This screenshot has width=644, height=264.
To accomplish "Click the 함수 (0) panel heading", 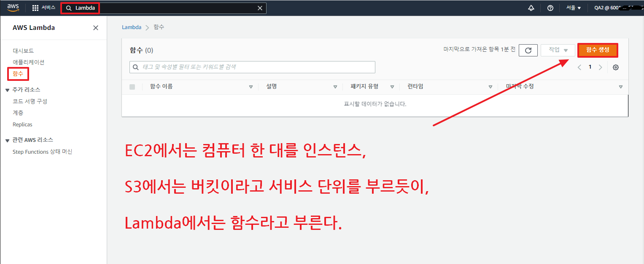I will (141, 50).
